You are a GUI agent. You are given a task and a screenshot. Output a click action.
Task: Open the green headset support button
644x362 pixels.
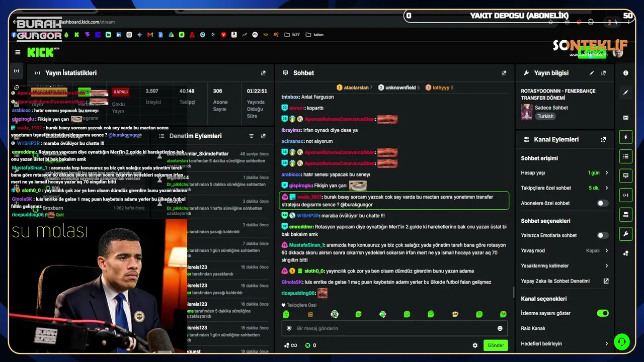coord(622,342)
